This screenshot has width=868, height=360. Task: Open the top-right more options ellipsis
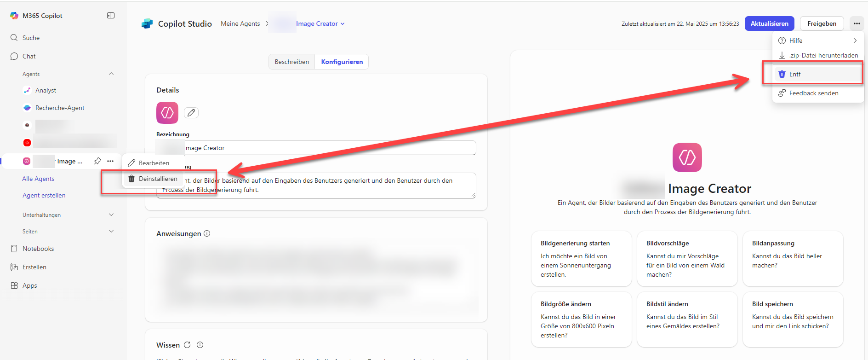(857, 23)
